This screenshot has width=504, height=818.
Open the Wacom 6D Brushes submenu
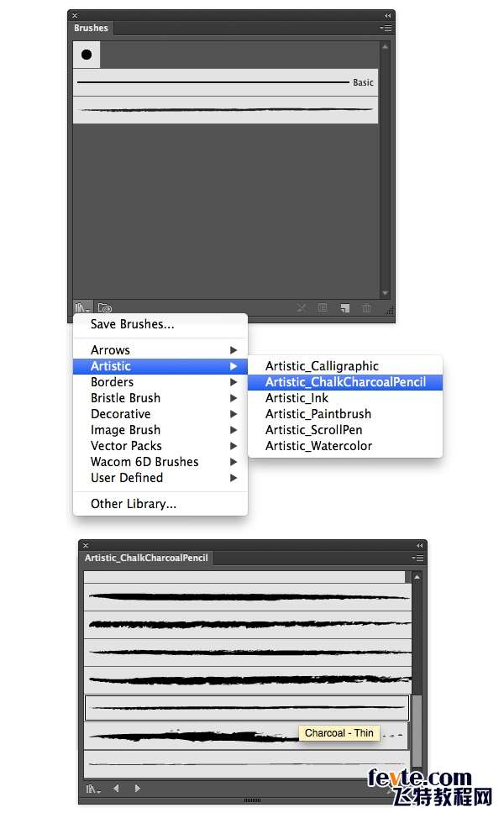(160, 462)
